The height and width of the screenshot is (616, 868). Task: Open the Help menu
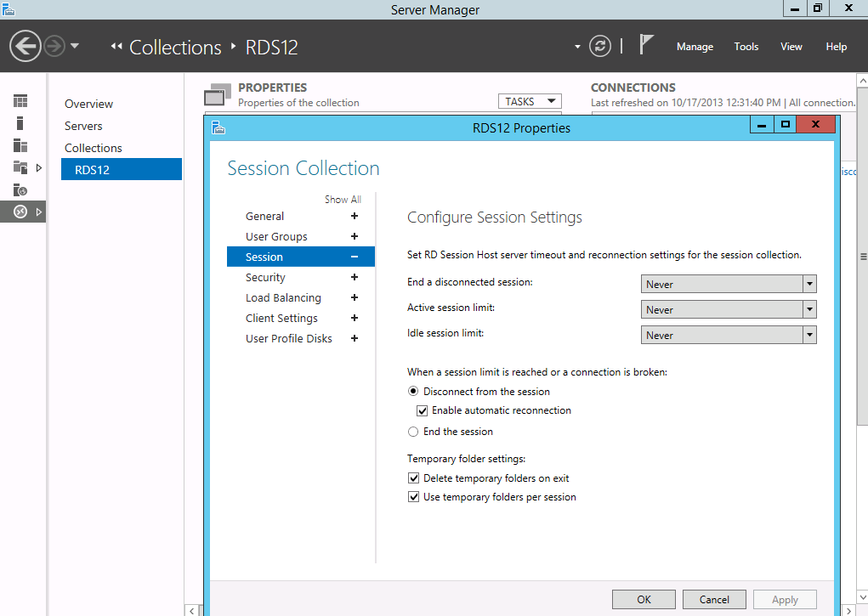836,47
